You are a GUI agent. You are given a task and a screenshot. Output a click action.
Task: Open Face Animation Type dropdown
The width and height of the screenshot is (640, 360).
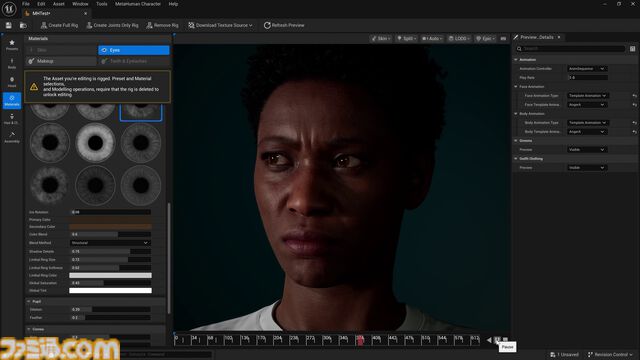pyautogui.click(x=587, y=96)
